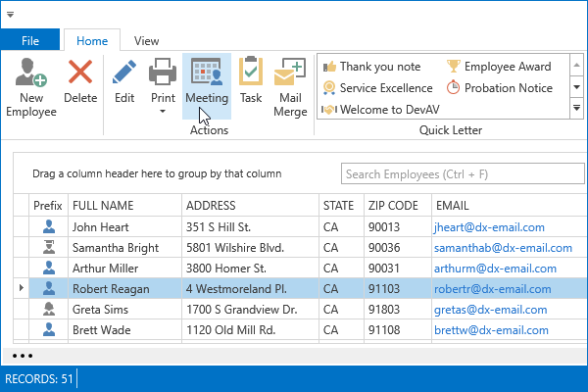Open the Quick Access Toolbar dropdown
This screenshot has height=392, width=588.
pyautogui.click(x=10, y=15)
